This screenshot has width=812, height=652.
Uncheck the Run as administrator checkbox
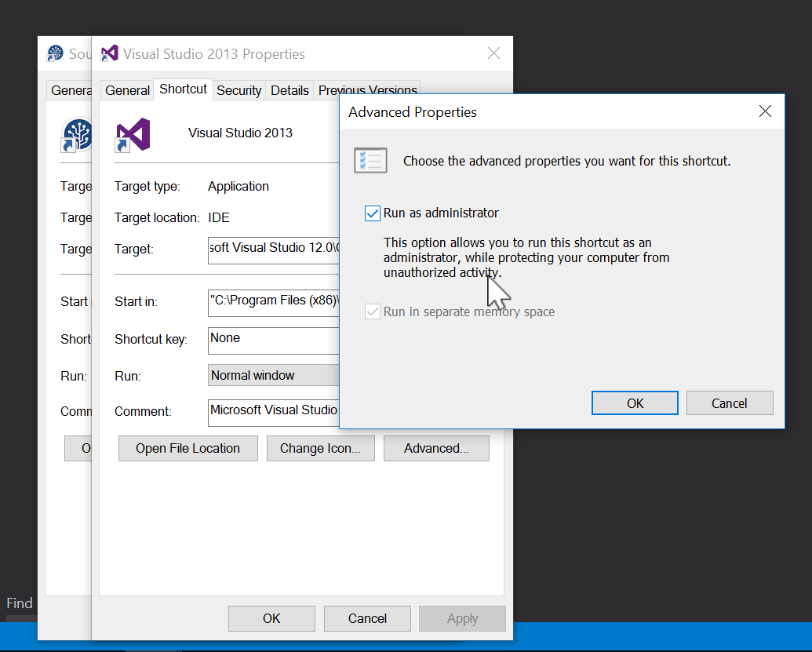[373, 213]
